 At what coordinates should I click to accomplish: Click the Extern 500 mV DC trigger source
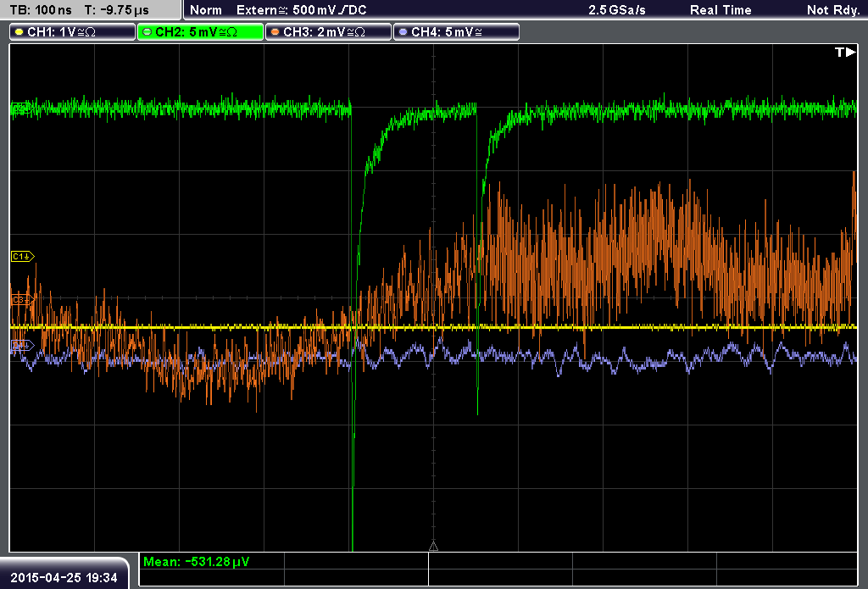(x=301, y=10)
